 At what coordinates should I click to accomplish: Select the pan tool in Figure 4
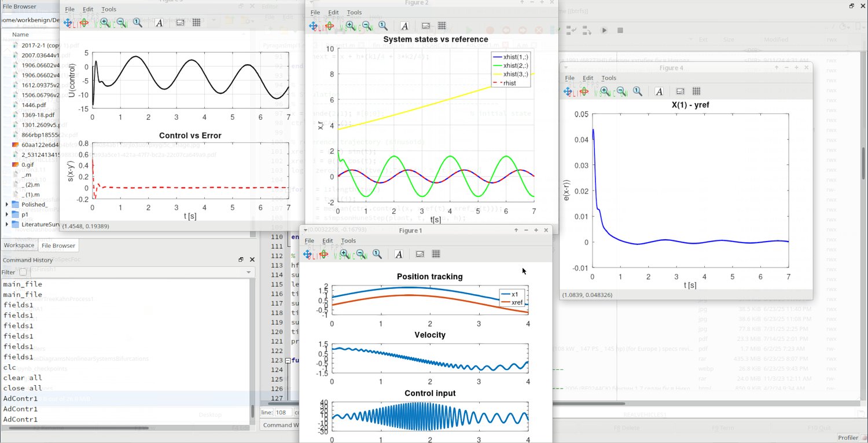pyautogui.click(x=568, y=91)
